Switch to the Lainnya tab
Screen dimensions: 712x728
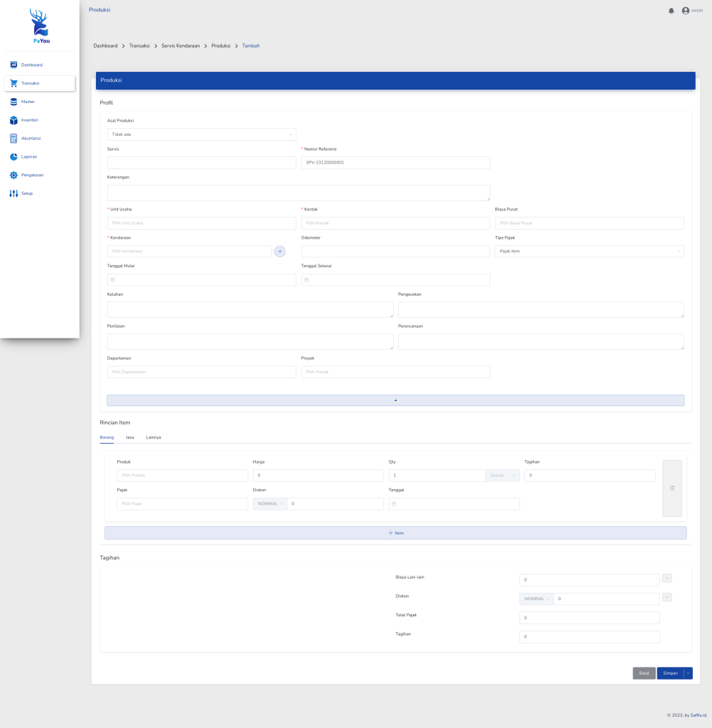(153, 437)
